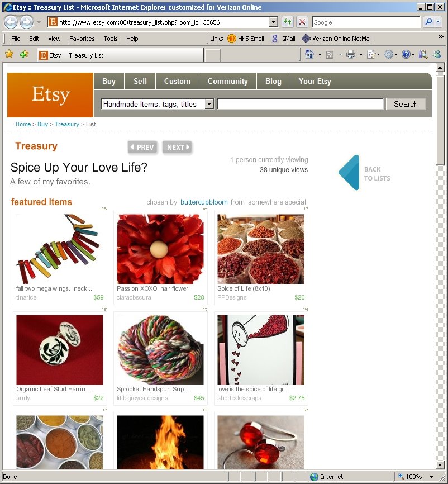Open the Handmade Items search category dropdown
This screenshot has height=484, width=448.
coord(209,104)
